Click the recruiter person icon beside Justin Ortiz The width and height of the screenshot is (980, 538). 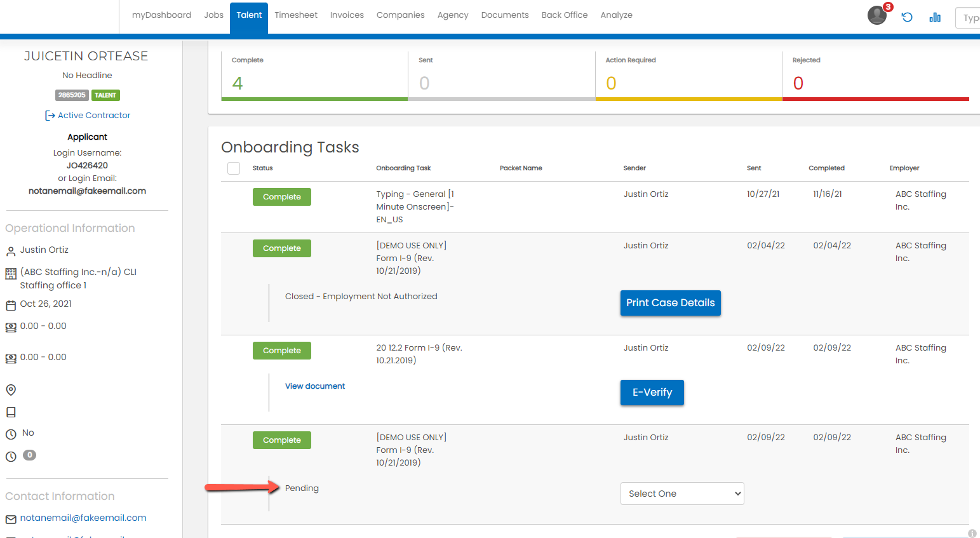[11, 251]
